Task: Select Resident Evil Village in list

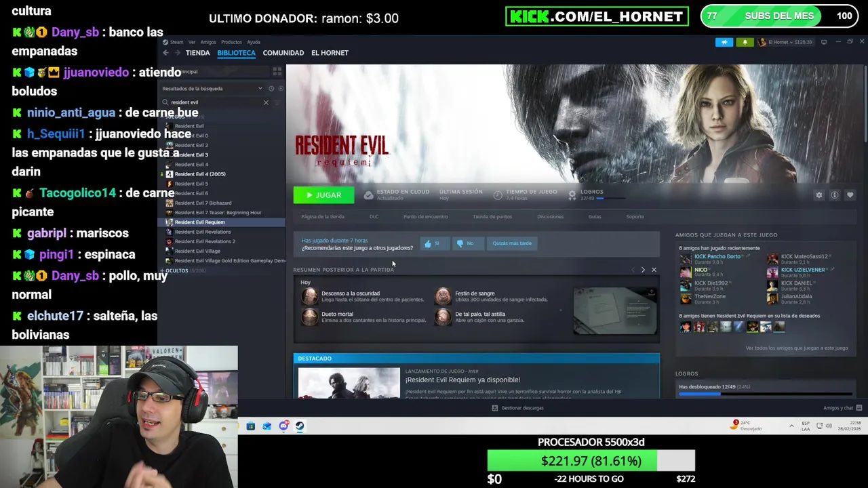Action: click(x=197, y=251)
